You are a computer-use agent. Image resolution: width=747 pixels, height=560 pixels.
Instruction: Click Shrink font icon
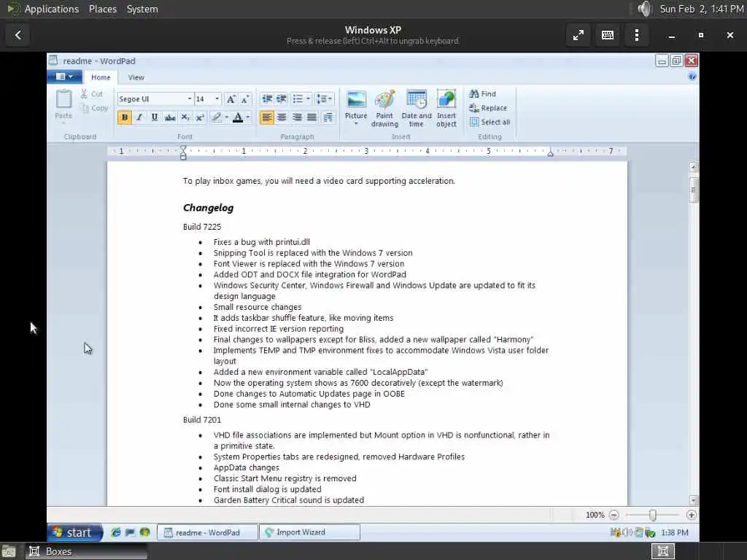coord(245,99)
